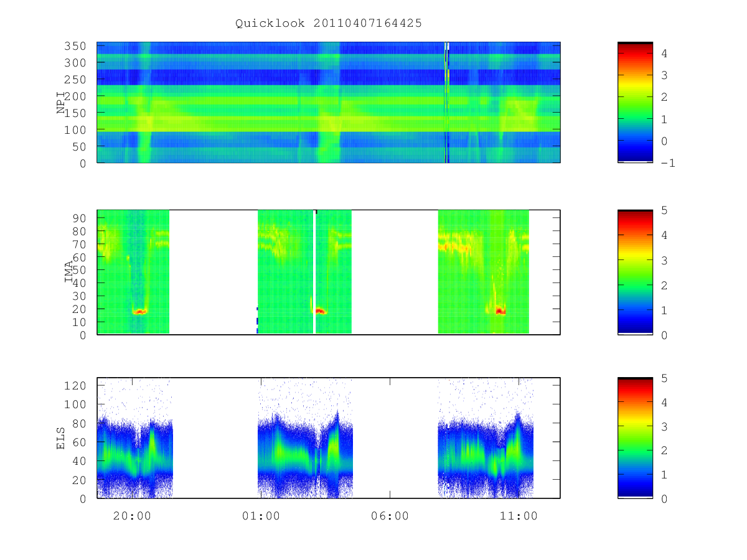The image size is (747, 560).
Task: Click the thin white gap line in IMA panel
Action: click(x=314, y=273)
